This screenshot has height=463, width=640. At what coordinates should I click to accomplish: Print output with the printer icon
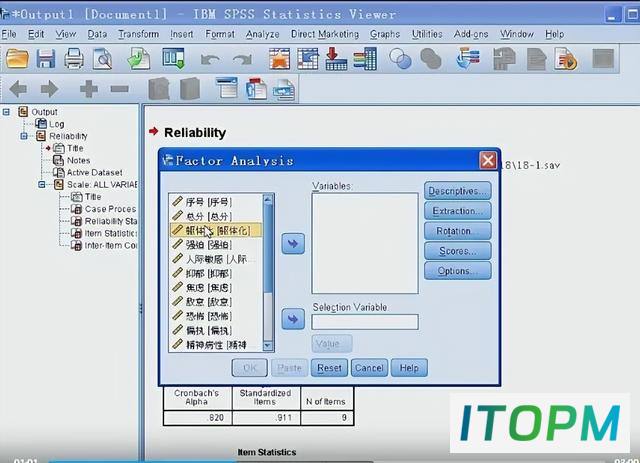(x=74, y=58)
